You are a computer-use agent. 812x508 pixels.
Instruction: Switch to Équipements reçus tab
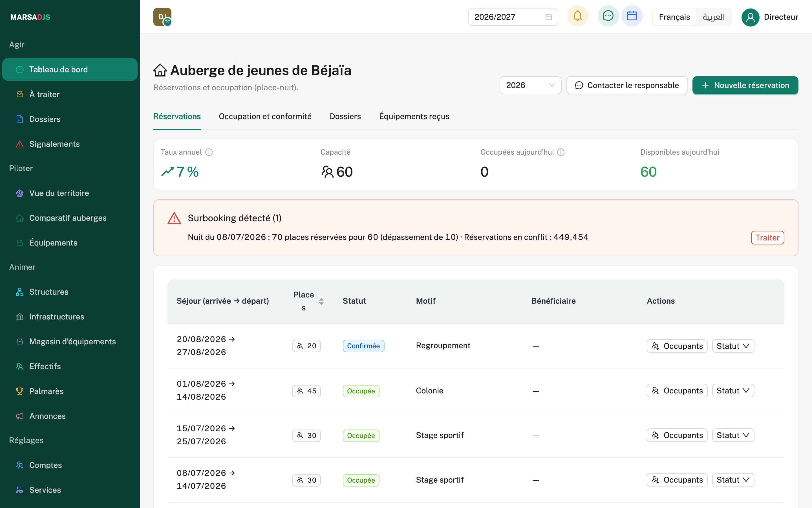click(414, 116)
